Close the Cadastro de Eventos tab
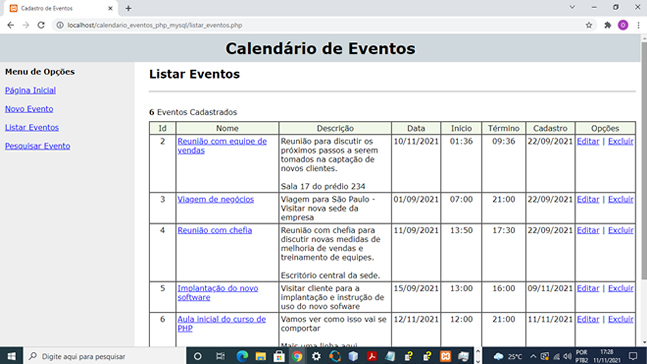 [x=110, y=8]
